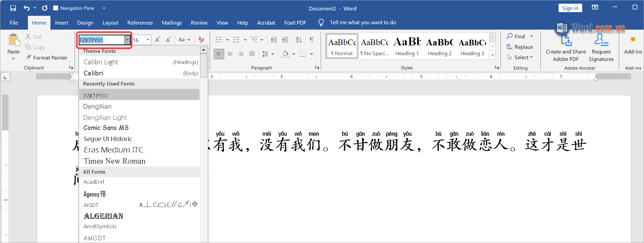Viewport: 644px width, 243px height.
Task: Expand the Styles gallery More arrow
Action: (x=492, y=55)
